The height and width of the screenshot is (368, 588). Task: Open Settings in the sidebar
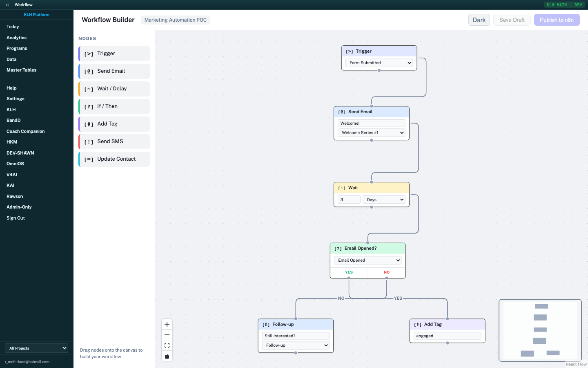coord(16,99)
